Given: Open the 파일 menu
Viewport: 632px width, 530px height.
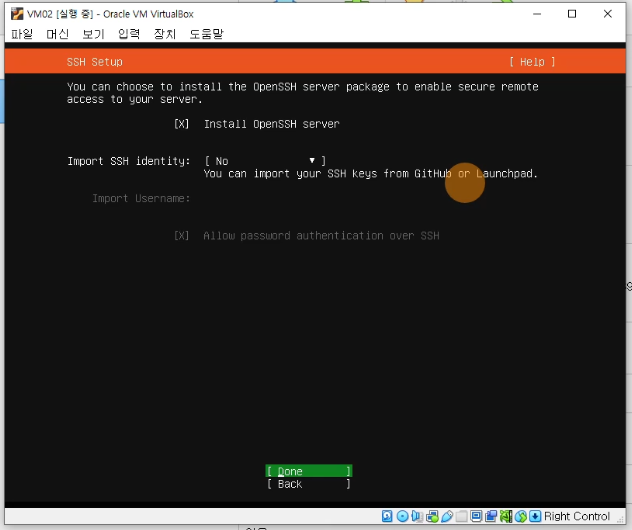Looking at the screenshot, I should click(x=22, y=33).
